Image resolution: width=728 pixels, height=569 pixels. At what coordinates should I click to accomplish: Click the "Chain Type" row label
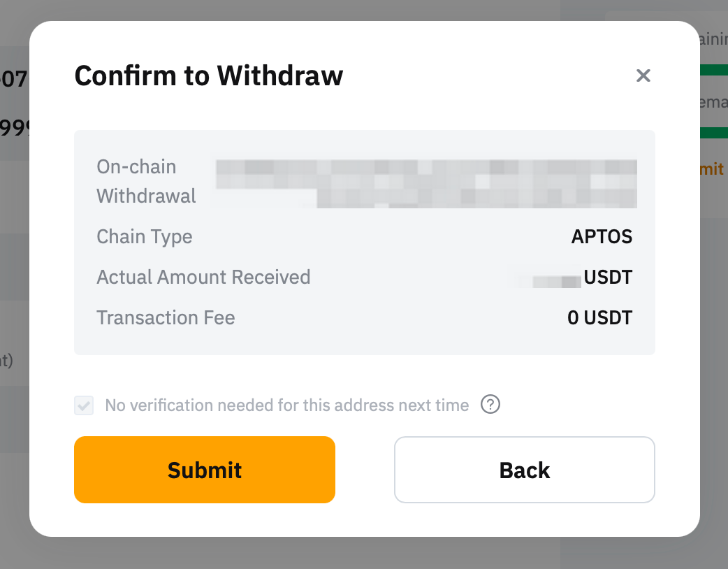[145, 236]
